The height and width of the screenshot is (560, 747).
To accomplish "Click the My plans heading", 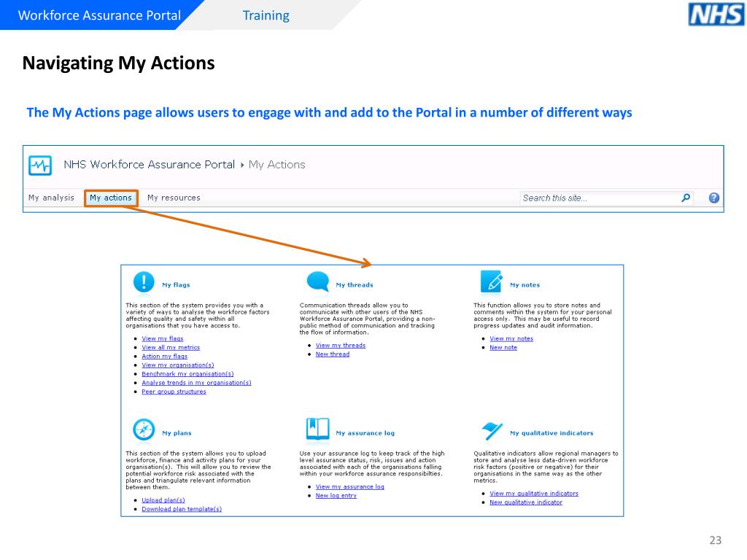I will [177, 433].
